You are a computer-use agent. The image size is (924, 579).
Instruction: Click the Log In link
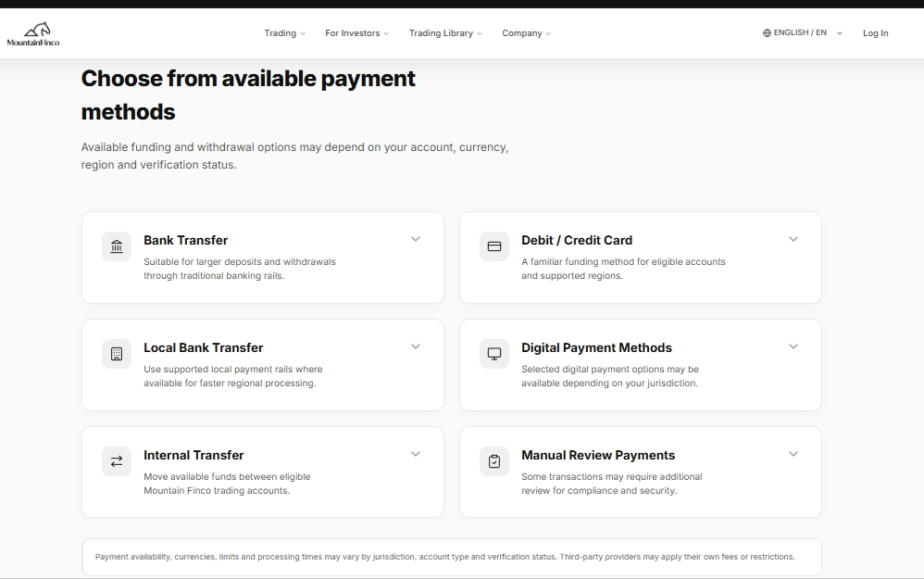tap(875, 33)
